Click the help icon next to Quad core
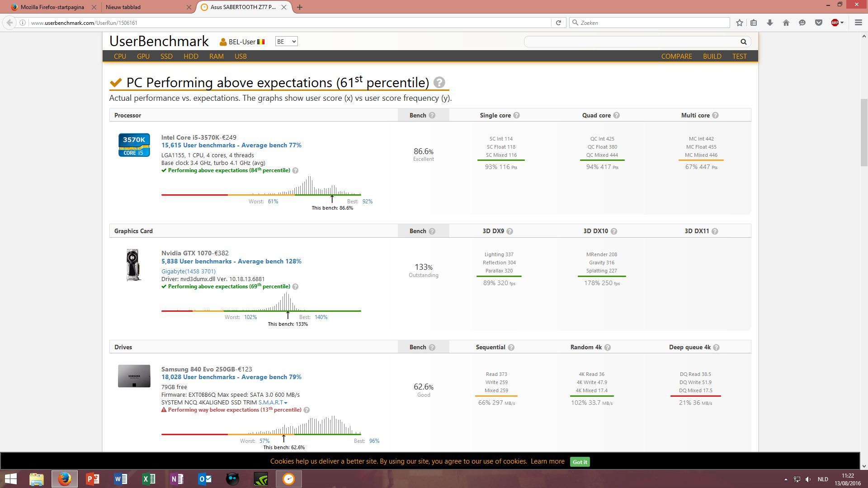This screenshot has width=868, height=488. coord(617,115)
